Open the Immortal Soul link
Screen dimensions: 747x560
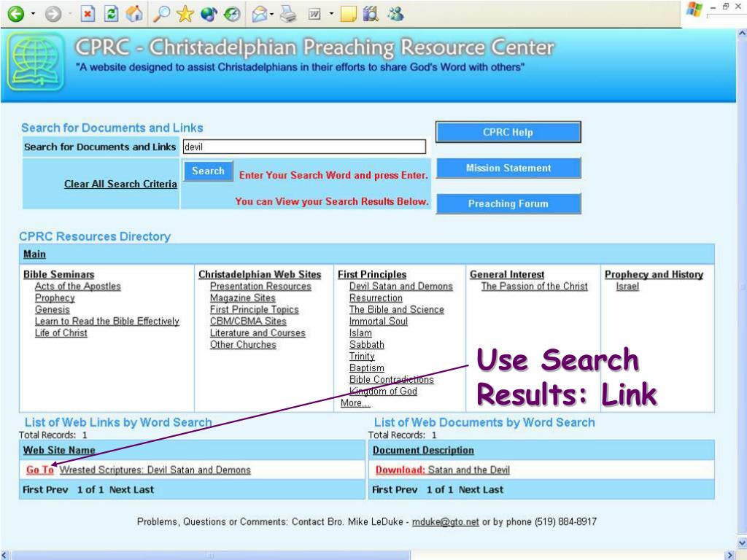(379, 322)
